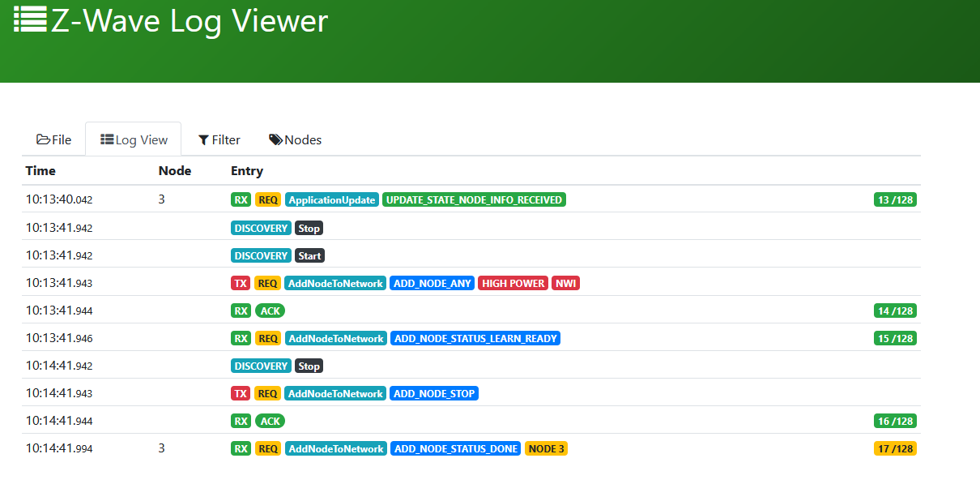This screenshot has height=484, width=980.
Task: Click the DISCOVERY badge in the Start row
Action: (261, 255)
